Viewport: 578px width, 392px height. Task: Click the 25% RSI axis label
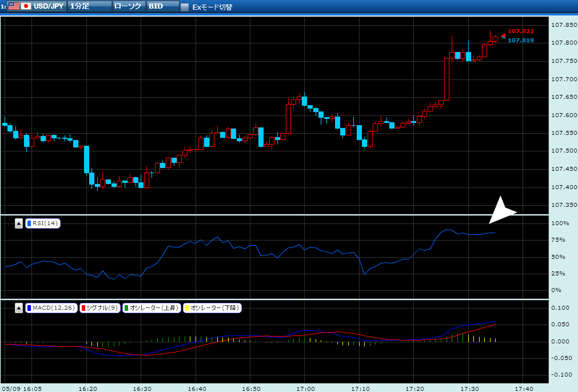(558, 273)
